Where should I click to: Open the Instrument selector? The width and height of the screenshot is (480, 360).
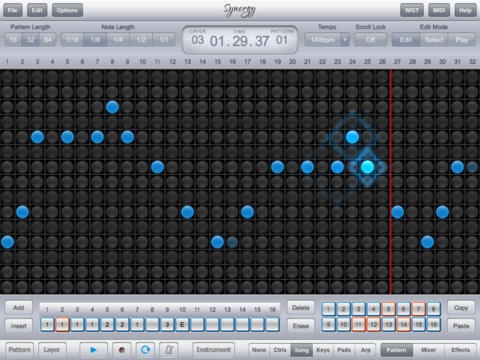tap(213, 350)
